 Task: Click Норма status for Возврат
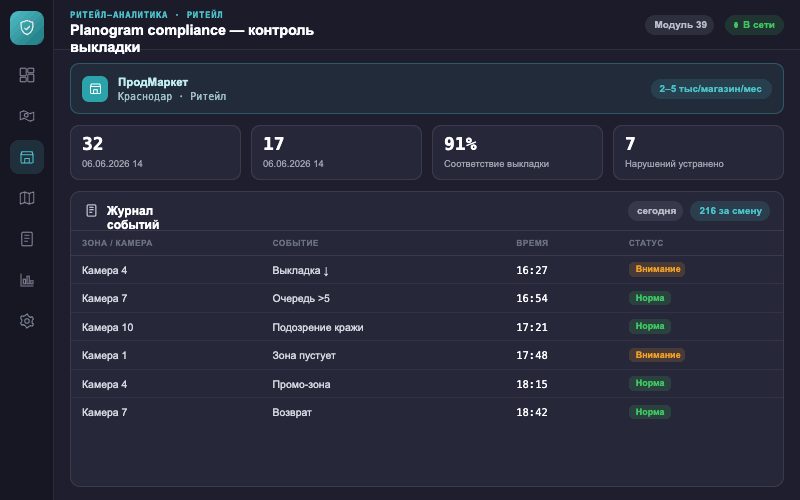[x=649, y=412]
